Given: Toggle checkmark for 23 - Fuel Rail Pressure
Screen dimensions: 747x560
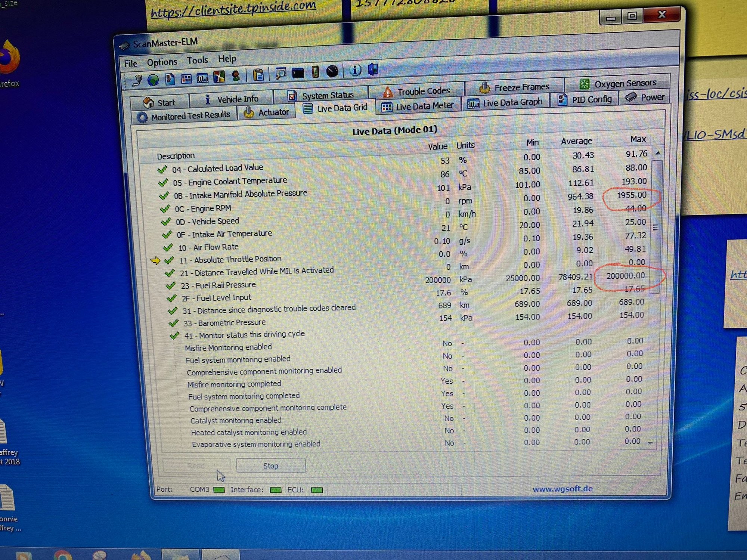Looking at the screenshot, I should (x=171, y=286).
